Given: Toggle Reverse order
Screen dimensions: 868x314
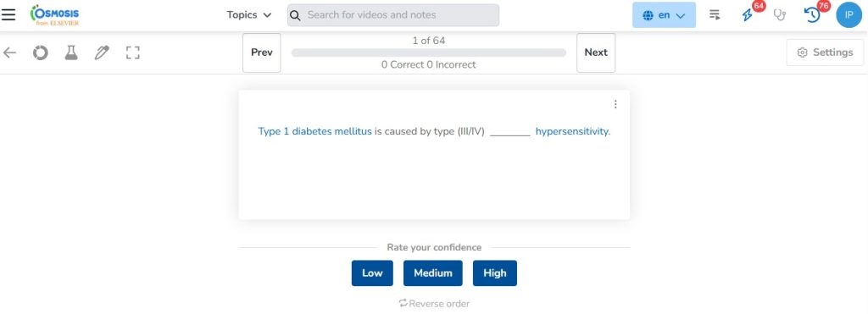Looking at the screenshot, I should coord(434,304).
